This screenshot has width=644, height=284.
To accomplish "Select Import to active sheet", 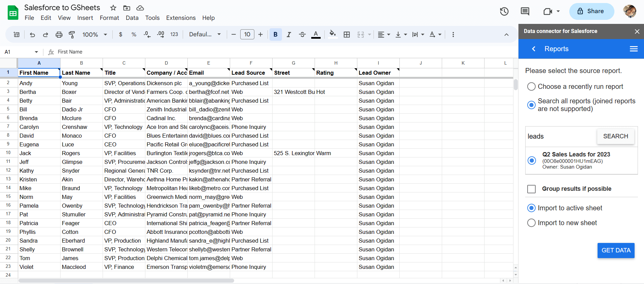I will 531,208.
